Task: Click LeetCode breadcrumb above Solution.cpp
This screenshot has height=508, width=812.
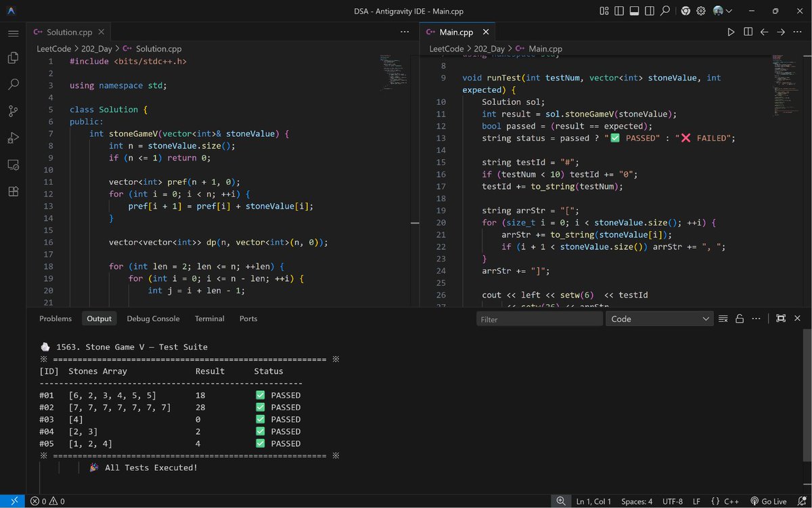Action: point(55,49)
